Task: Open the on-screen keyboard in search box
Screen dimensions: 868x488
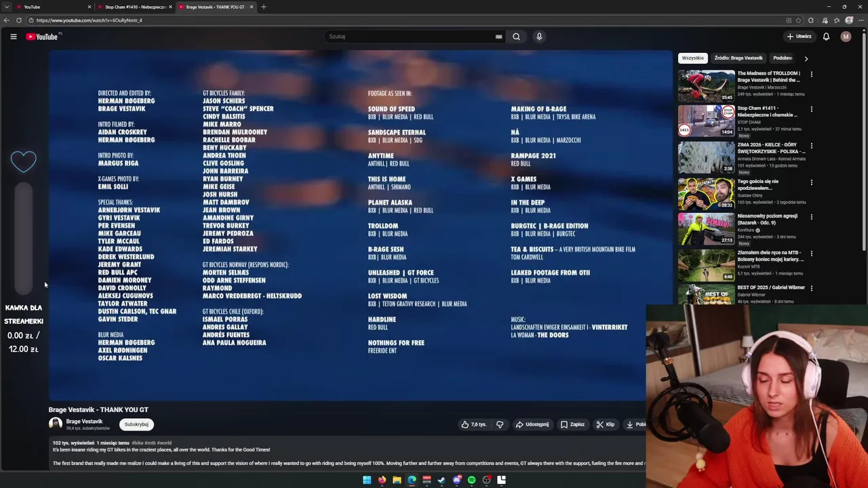Action: point(498,37)
